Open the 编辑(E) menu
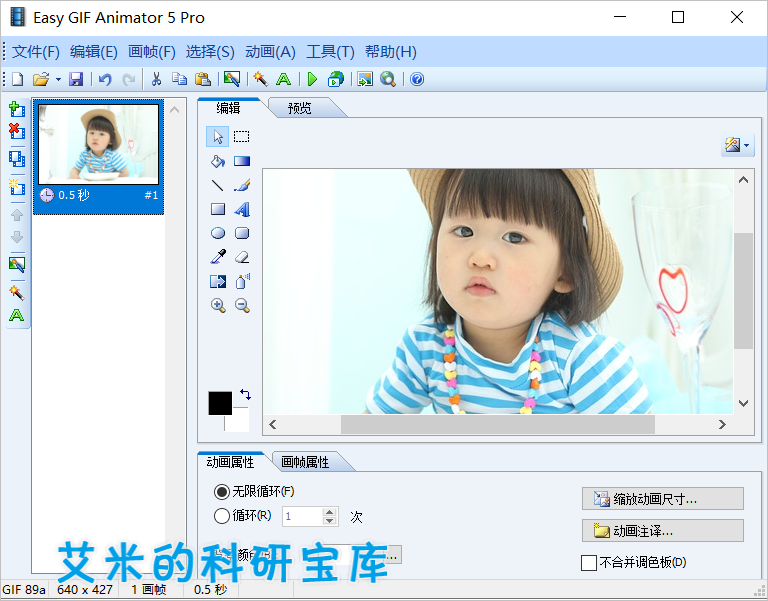The image size is (768, 601). 94,52
